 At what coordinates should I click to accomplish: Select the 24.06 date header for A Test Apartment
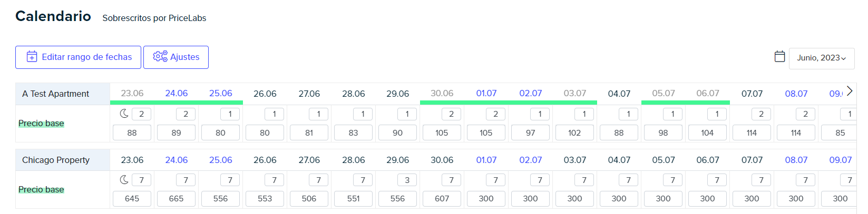(x=177, y=93)
